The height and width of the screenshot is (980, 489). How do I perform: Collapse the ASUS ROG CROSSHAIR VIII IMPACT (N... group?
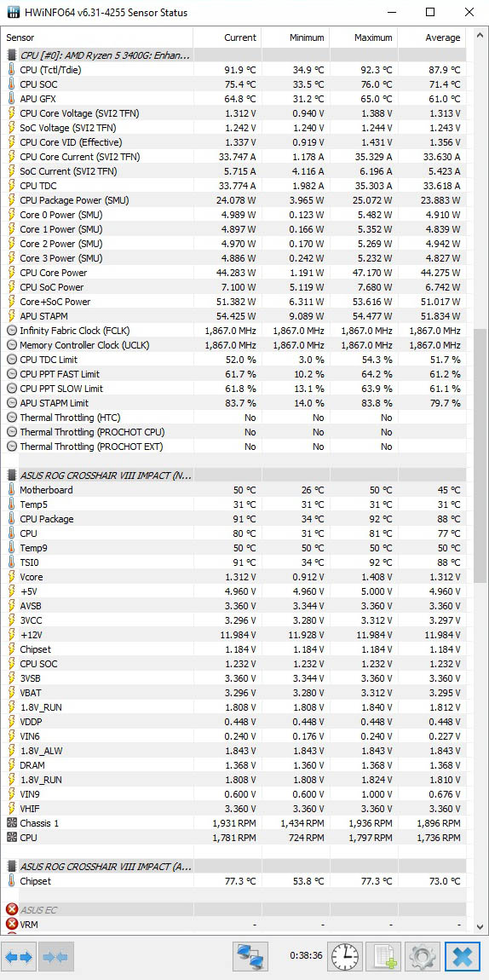[12, 475]
